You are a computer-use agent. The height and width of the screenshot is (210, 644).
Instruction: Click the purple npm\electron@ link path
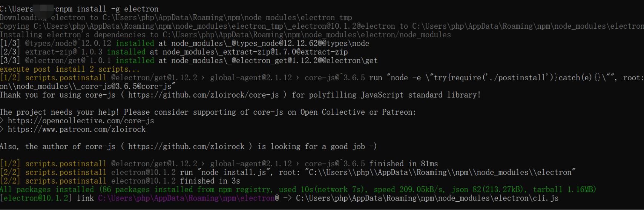pos(189,198)
